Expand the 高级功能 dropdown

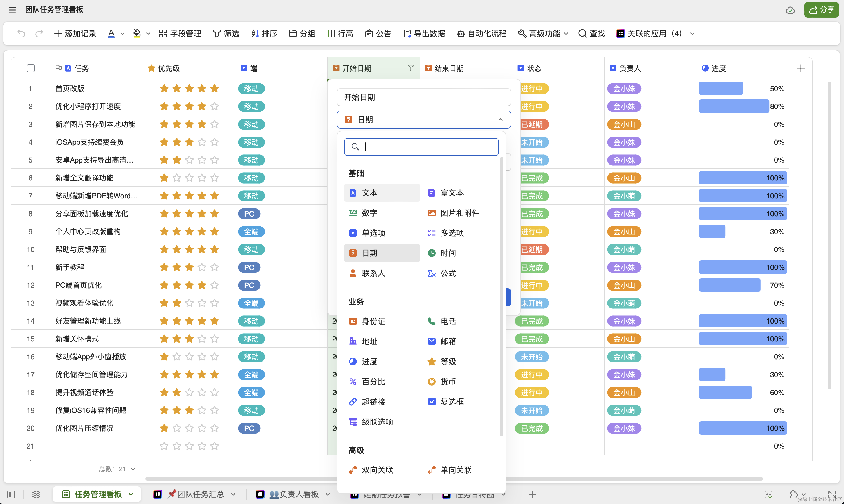[x=544, y=33]
